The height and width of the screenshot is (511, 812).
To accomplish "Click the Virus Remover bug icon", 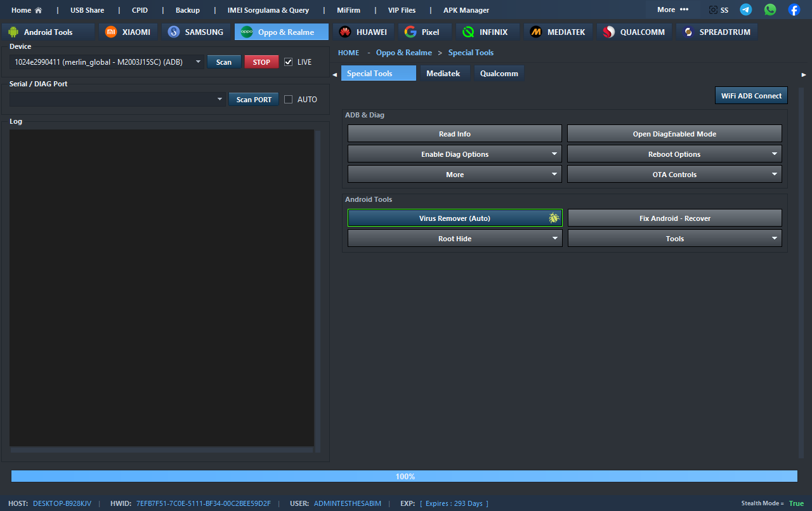I will point(554,218).
